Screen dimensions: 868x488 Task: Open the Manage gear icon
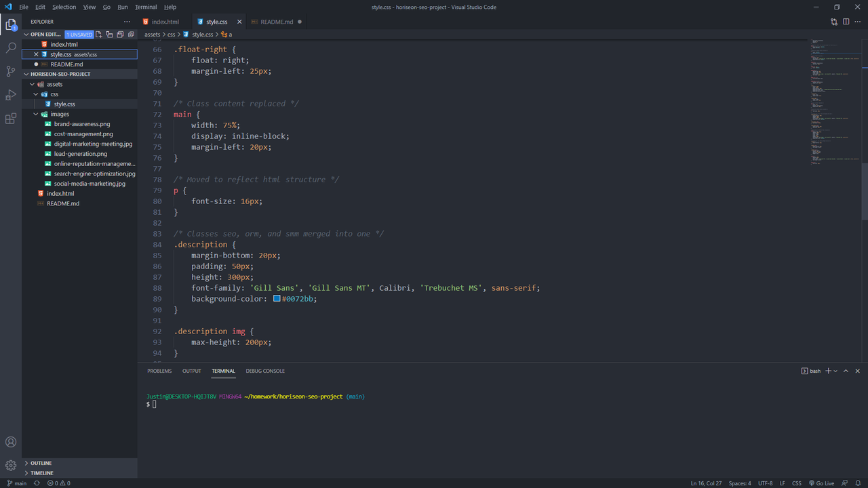coord(11,466)
